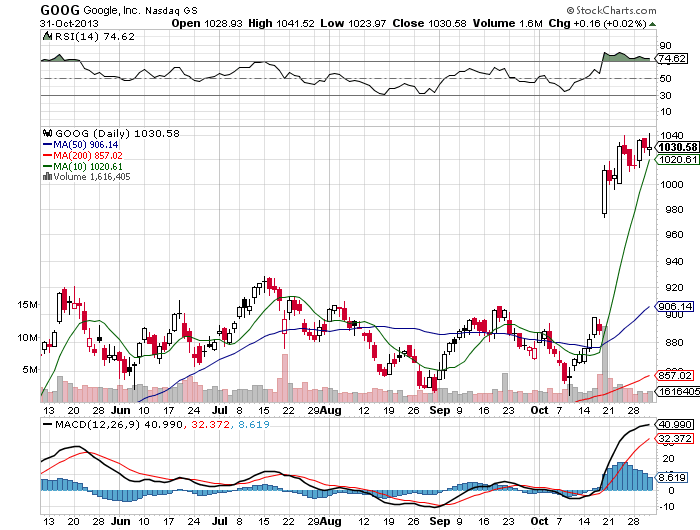Click the MACD axis label -10
This screenshot has width=700, height=530.
(x=666, y=507)
